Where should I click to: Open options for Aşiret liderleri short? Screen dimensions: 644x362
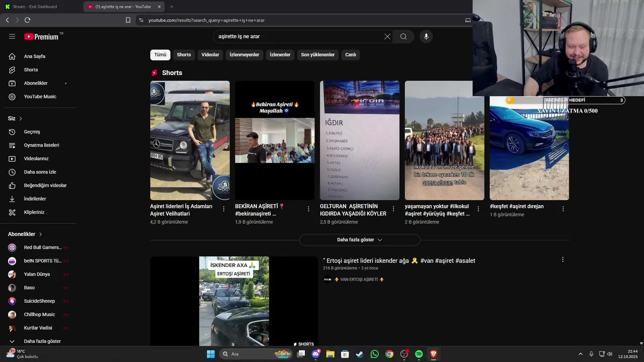[x=224, y=209]
